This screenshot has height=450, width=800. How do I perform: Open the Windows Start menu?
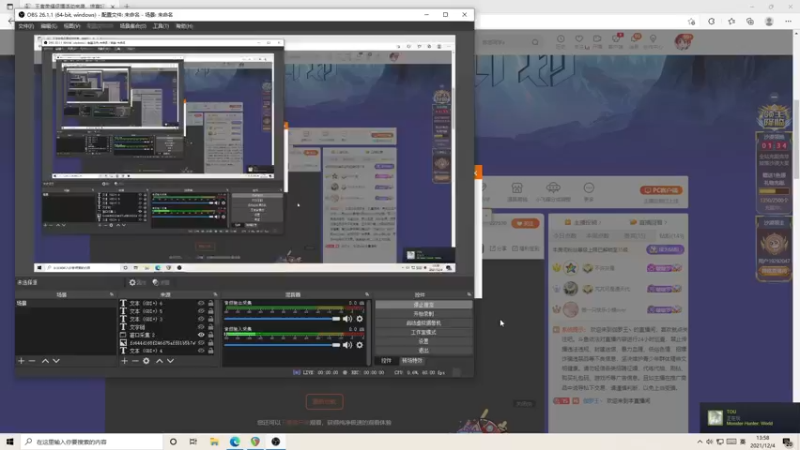tap(10, 442)
